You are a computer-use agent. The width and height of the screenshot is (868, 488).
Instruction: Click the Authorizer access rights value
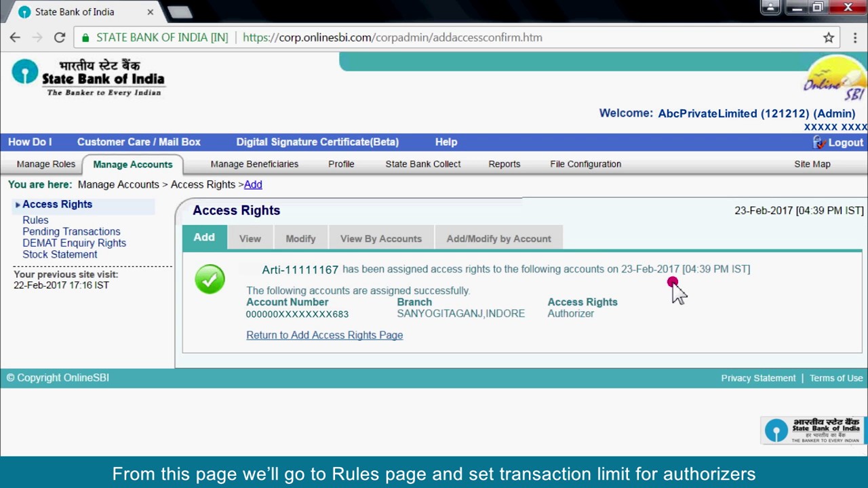[570, 314]
